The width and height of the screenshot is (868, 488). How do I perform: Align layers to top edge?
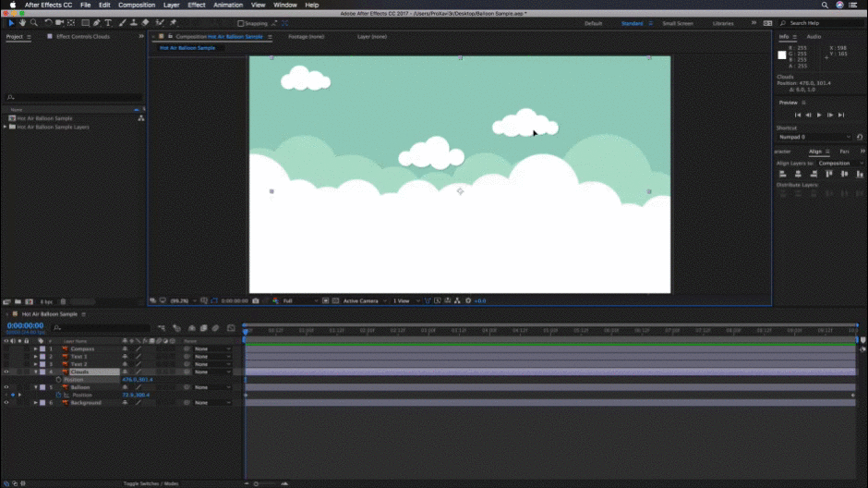828,174
